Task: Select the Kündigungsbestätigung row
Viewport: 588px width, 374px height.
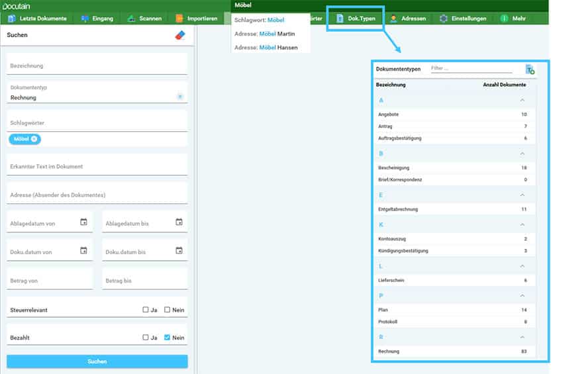Action: [455, 251]
